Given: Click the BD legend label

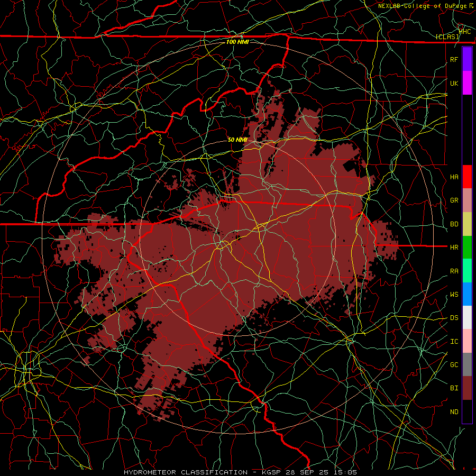Looking at the screenshot, I should pos(454,224).
